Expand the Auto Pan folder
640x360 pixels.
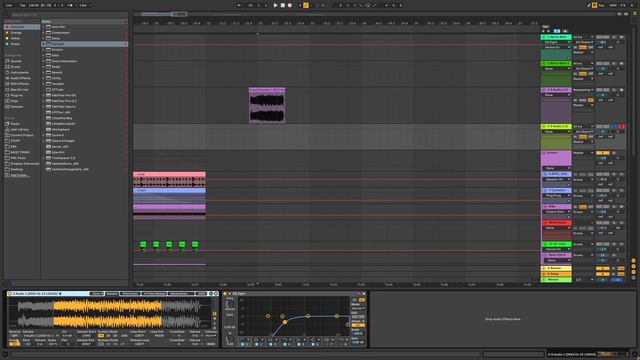click(43, 27)
